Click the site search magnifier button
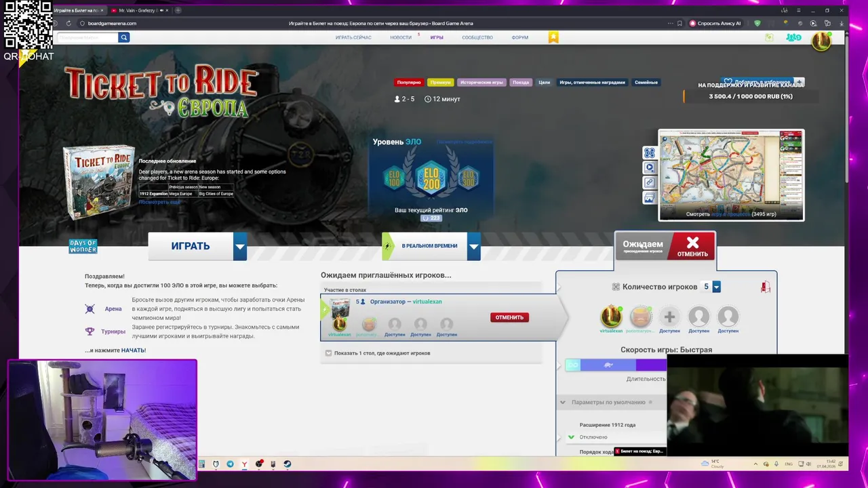This screenshot has width=868, height=488. tap(123, 37)
